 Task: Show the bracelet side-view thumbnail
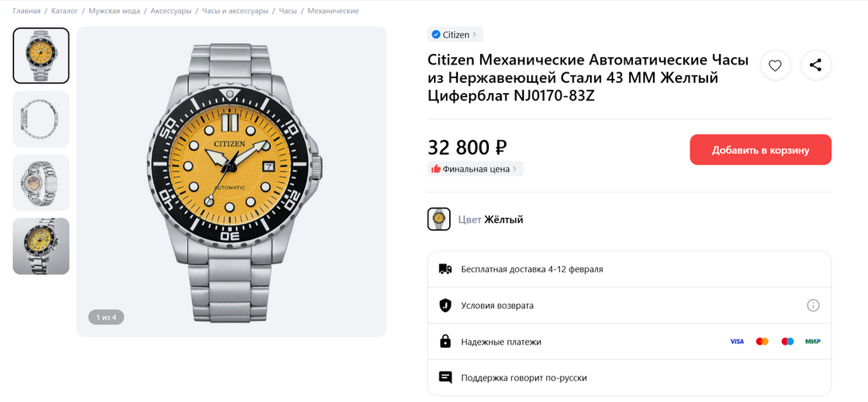[x=41, y=119]
